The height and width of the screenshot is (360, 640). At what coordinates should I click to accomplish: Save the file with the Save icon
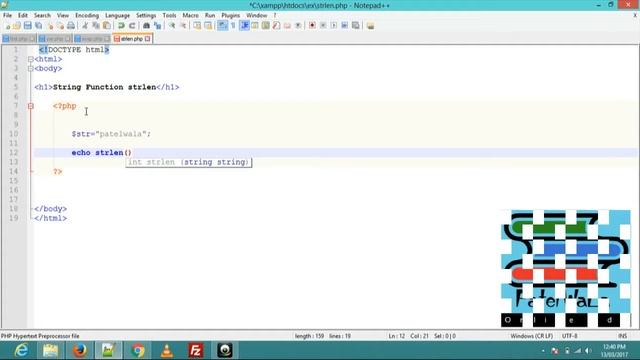click(27, 26)
